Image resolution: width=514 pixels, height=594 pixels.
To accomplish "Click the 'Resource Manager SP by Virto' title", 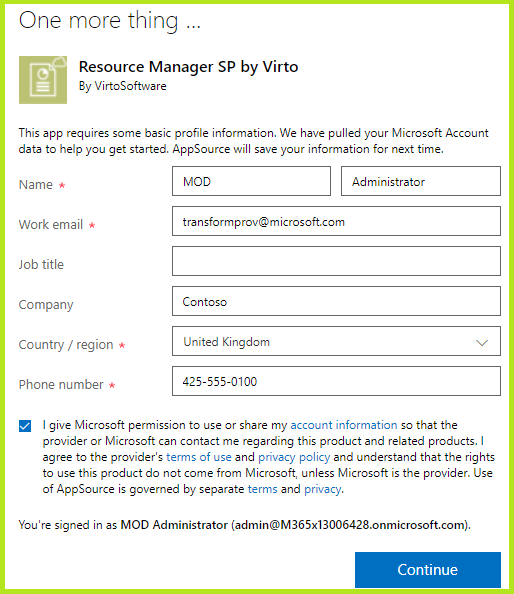I will (x=188, y=67).
